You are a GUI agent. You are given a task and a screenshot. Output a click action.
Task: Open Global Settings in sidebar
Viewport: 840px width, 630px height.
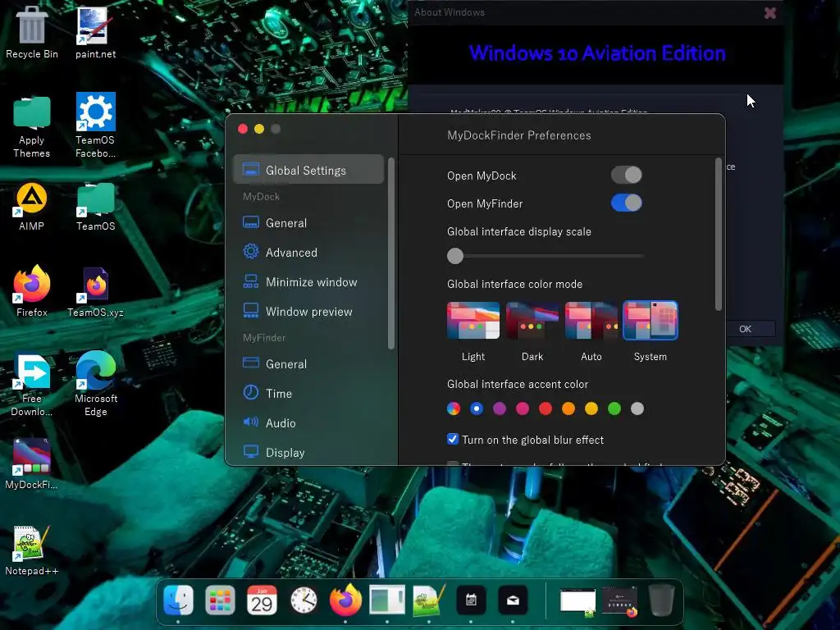(x=308, y=170)
